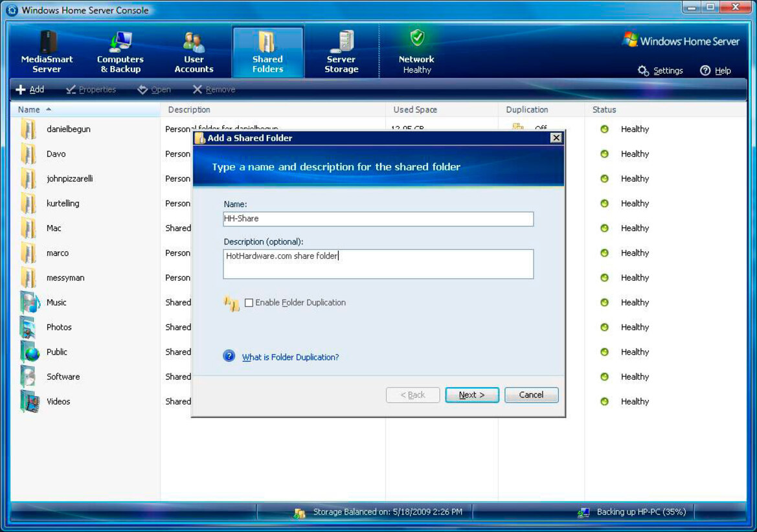757x532 pixels.
Task: Select the kurtelling folder icon
Action: click(x=28, y=203)
